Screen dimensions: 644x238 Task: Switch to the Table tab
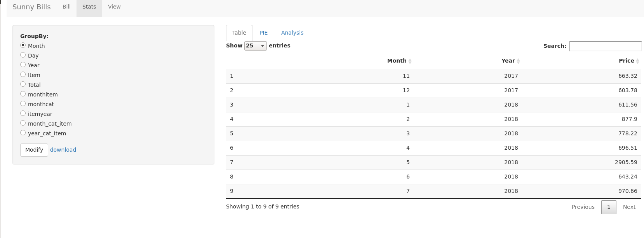click(239, 33)
